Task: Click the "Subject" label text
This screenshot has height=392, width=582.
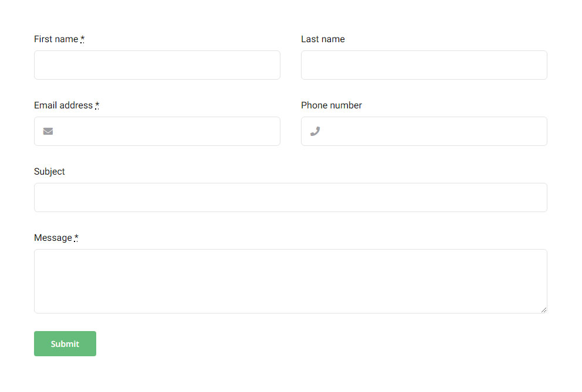Action: point(49,172)
